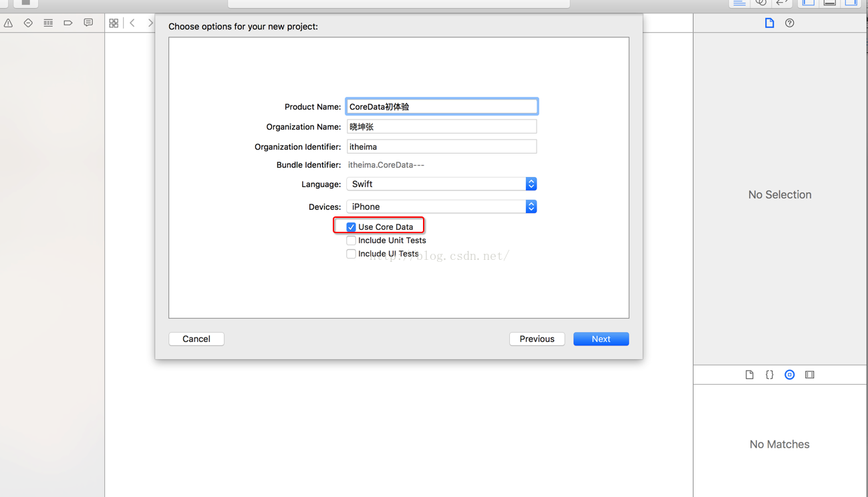Open the Breakpoint navigator tag icon

(68, 23)
